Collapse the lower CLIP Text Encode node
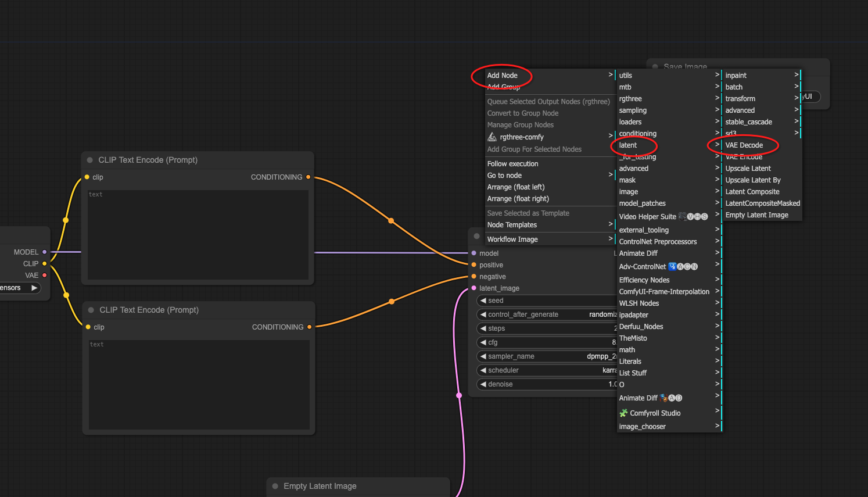Viewport: 868px width, 497px height. coord(91,310)
